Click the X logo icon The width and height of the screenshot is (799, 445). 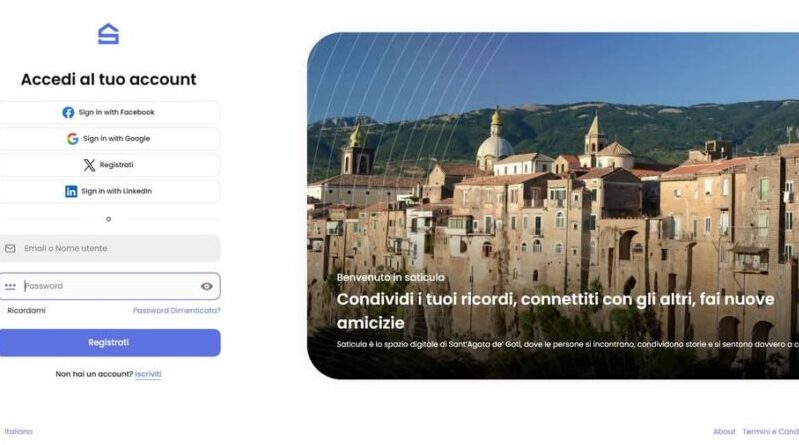(89, 165)
